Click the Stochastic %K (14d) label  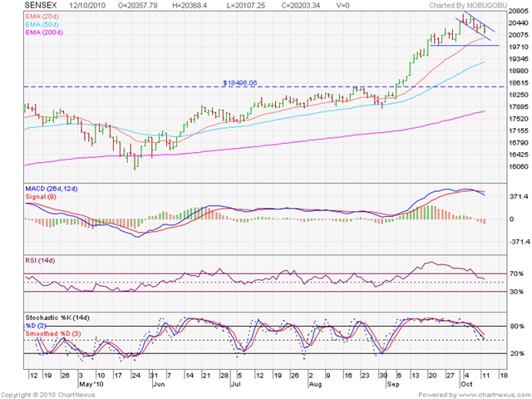click(57, 318)
